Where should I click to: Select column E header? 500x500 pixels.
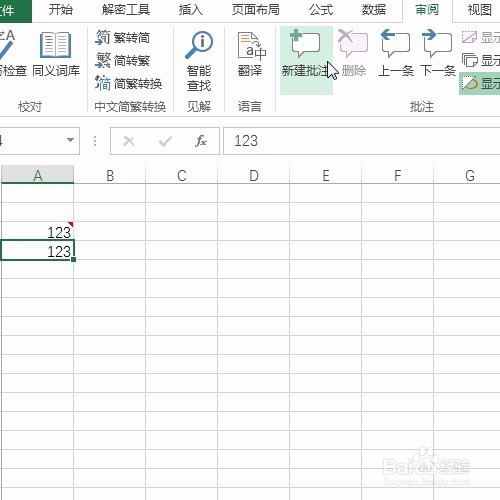[326, 175]
